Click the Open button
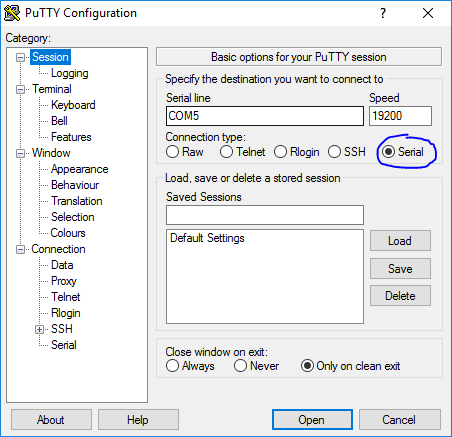 pyautogui.click(x=312, y=420)
